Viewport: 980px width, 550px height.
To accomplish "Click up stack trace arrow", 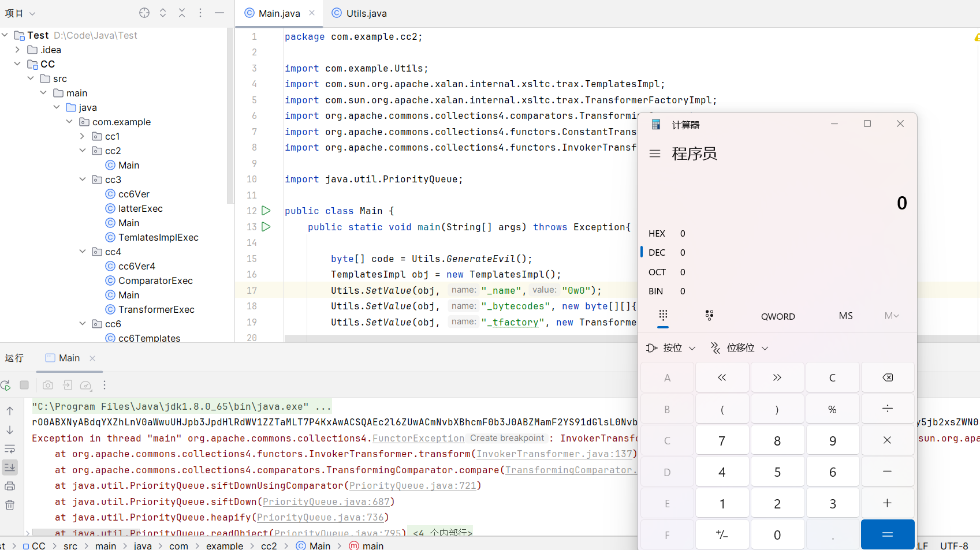I will tap(10, 411).
